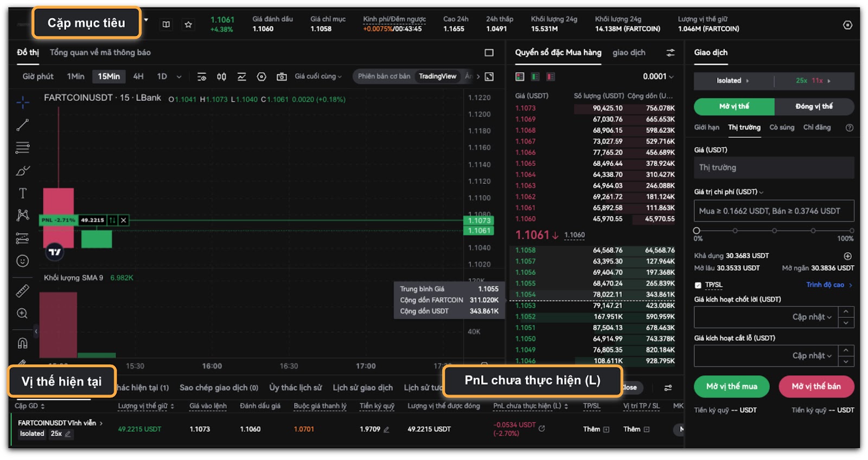Screen dimensions: 868x460
Task: Switch chart to Phiên bản cơ bản
Action: [x=384, y=76]
